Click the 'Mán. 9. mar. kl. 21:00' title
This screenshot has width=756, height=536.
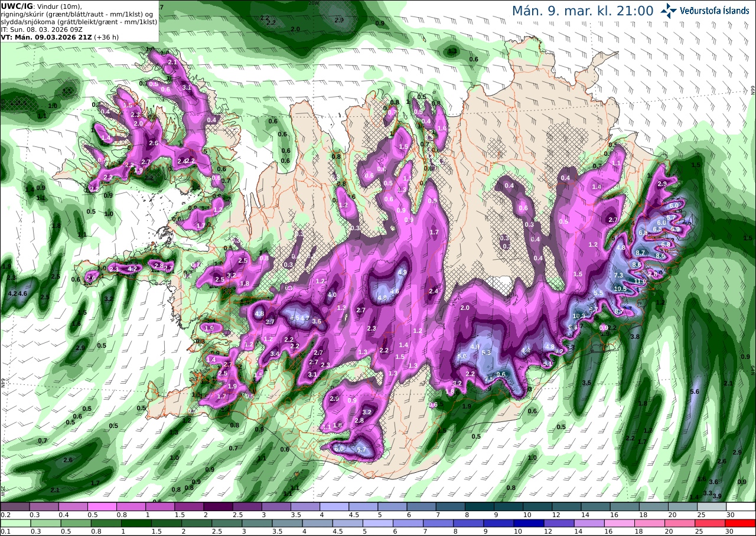[x=582, y=11]
